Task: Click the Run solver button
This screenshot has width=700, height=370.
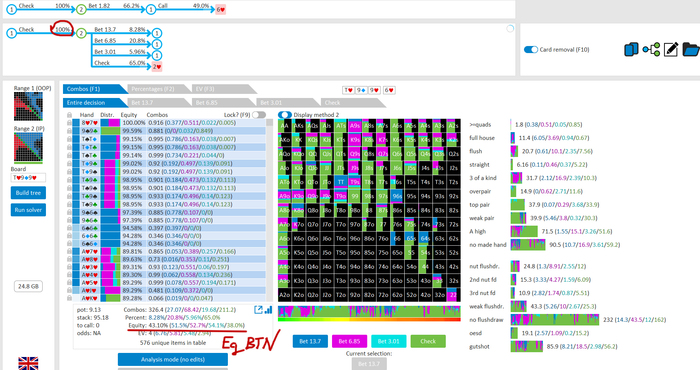Action: [28, 210]
